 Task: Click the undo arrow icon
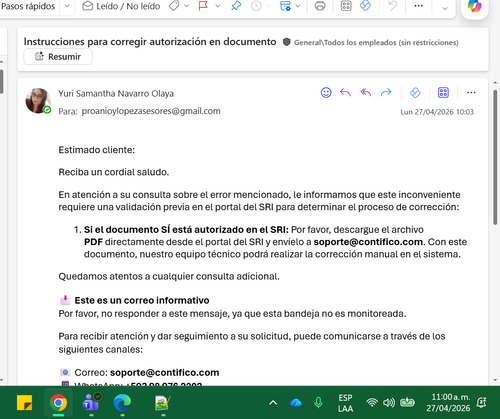tap(393, 6)
